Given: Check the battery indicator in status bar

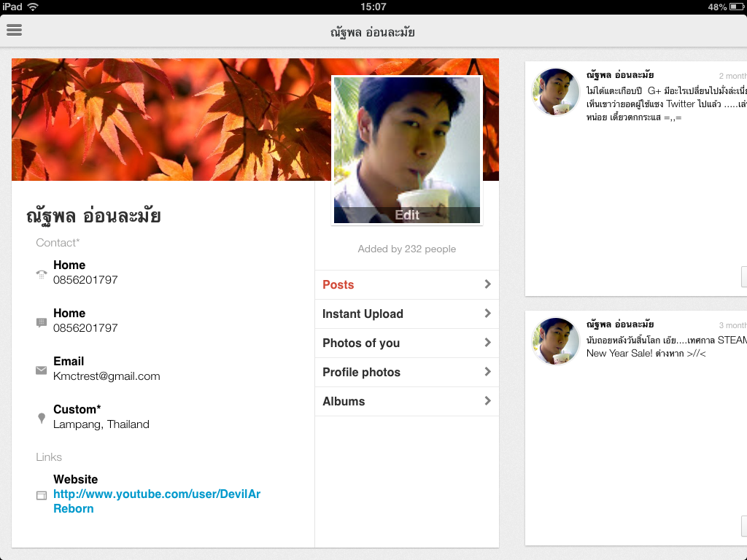Looking at the screenshot, I should [x=736, y=7].
